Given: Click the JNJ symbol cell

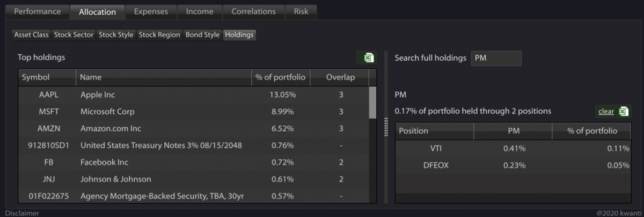Looking at the screenshot, I should coord(49,179).
